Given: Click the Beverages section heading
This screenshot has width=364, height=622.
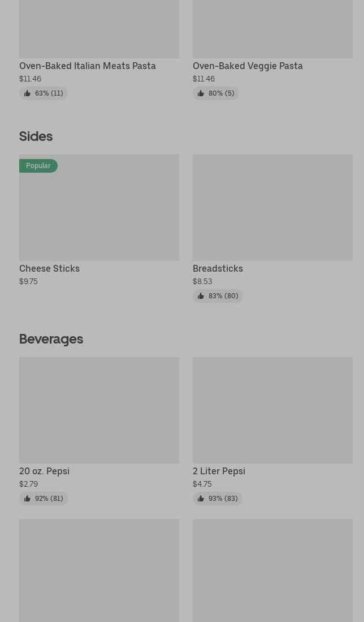Looking at the screenshot, I should pyautogui.click(x=51, y=339).
